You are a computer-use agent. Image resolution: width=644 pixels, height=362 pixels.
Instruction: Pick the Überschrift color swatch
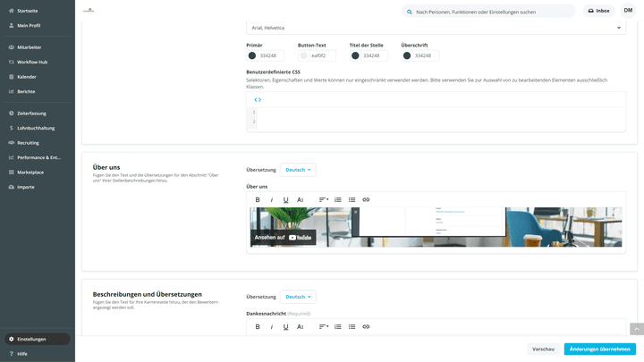click(x=407, y=55)
